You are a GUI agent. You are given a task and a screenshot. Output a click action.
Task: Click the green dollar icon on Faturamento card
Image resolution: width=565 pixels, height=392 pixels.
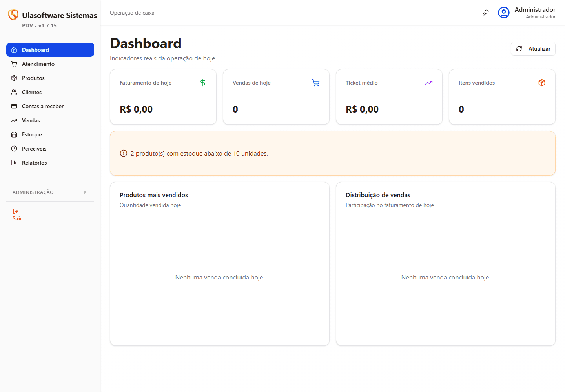(203, 83)
